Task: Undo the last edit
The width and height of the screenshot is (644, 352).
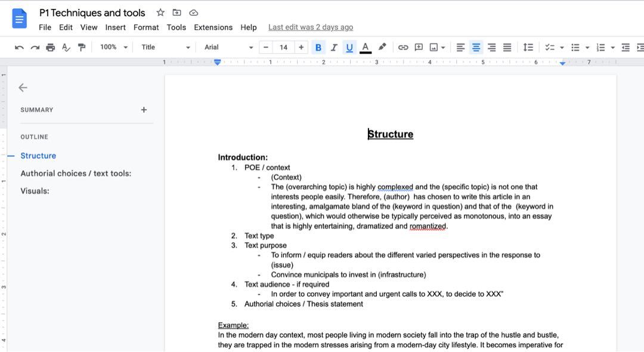Action: pyautogui.click(x=20, y=47)
